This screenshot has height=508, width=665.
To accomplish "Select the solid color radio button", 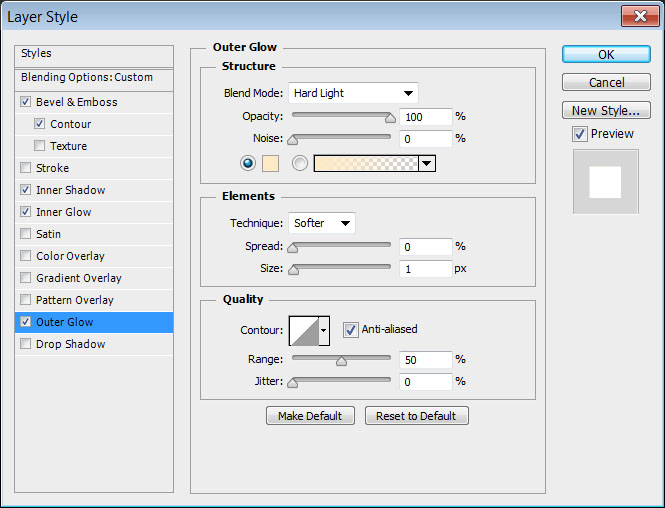I will coord(248,164).
